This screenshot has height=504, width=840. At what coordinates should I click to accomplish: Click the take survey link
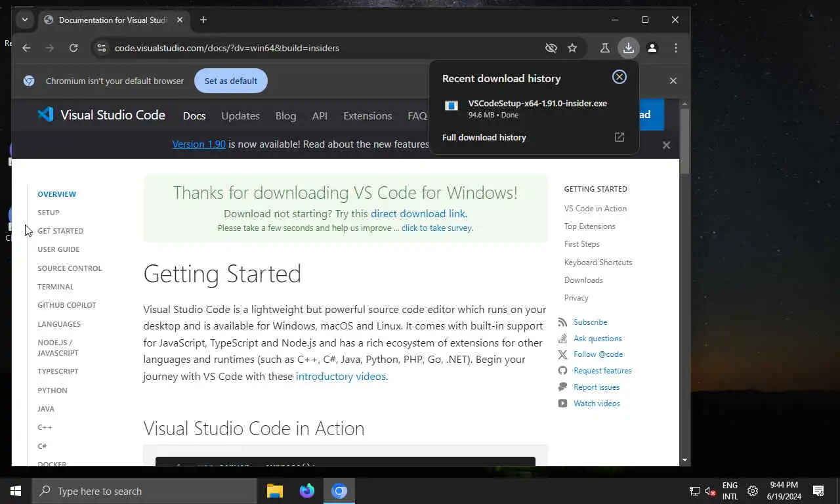(436, 228)
